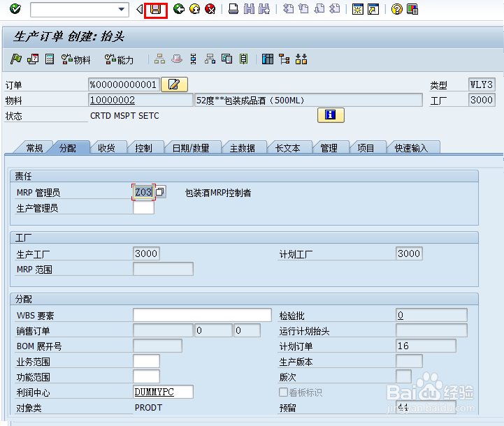Switch to the 快速输入 tab
The height and width of the screenshot is (426, 504).
coord(411,148)
